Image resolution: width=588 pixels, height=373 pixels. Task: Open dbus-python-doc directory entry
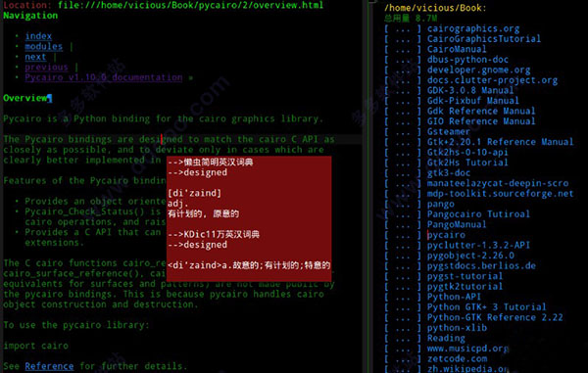click(x=467, y=60)
